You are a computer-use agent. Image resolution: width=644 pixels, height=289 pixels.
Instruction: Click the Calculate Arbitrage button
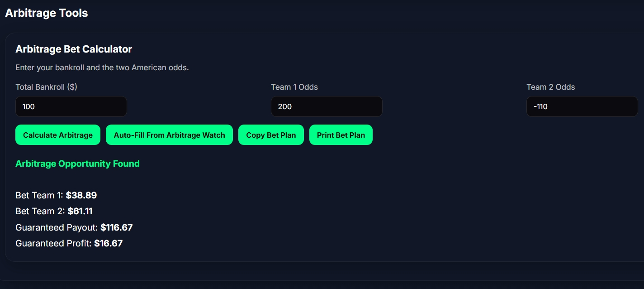58,135
